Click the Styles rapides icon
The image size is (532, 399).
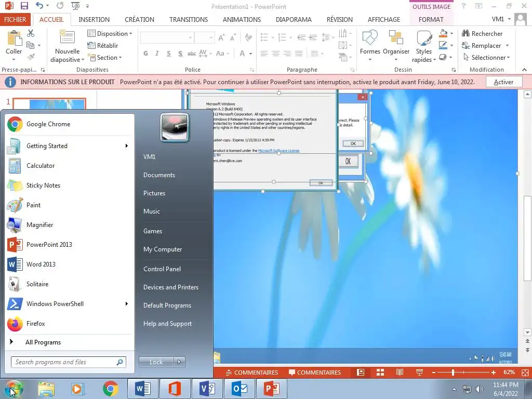(424, 37)
